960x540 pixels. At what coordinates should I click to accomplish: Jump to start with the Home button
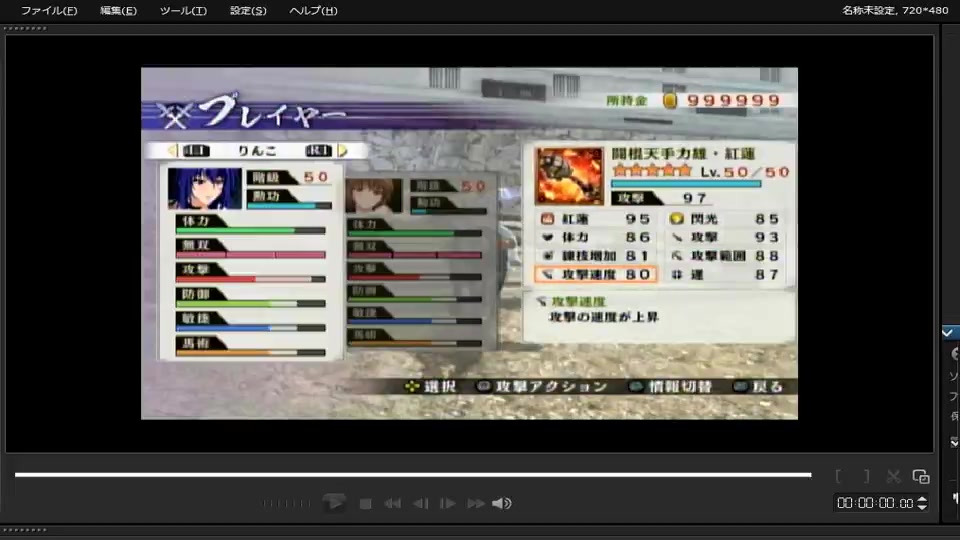(x=392, y=503)
